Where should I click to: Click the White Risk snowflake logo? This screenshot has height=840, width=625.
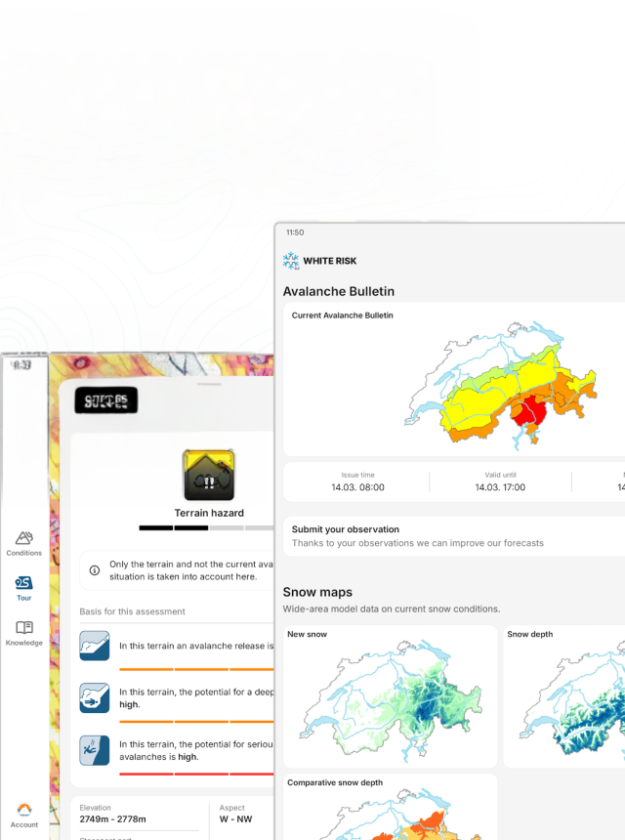pos(291,261)
